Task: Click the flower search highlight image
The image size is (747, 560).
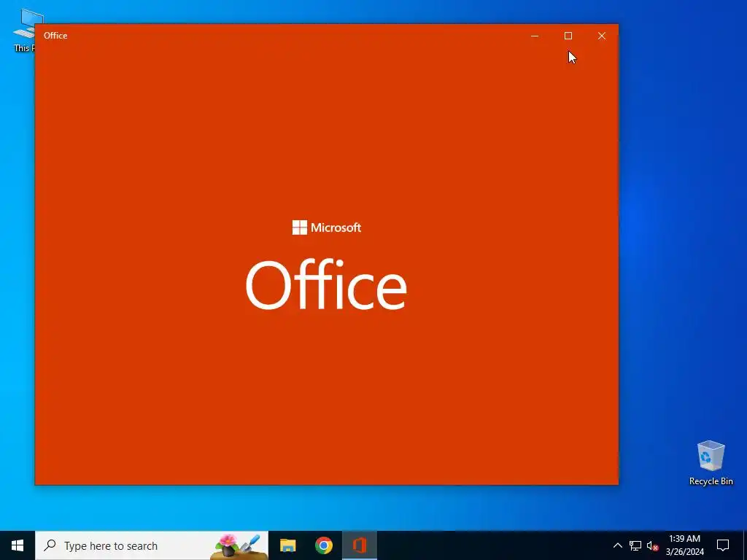Action: (x=239, y=546)
